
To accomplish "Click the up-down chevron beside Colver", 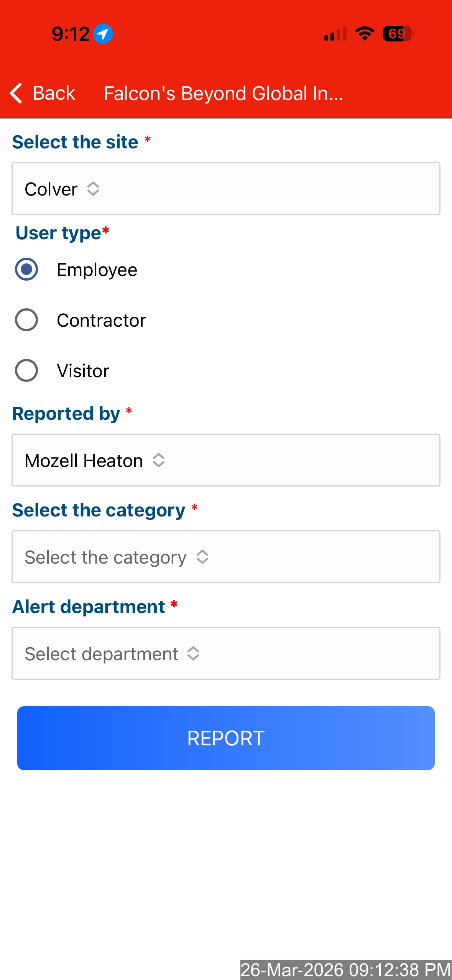I will (x=93, y=189).
